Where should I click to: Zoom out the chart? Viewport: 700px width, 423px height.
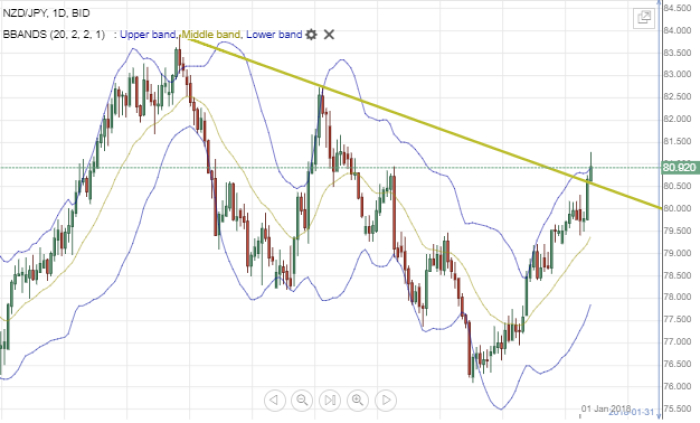tap(302, 400)
